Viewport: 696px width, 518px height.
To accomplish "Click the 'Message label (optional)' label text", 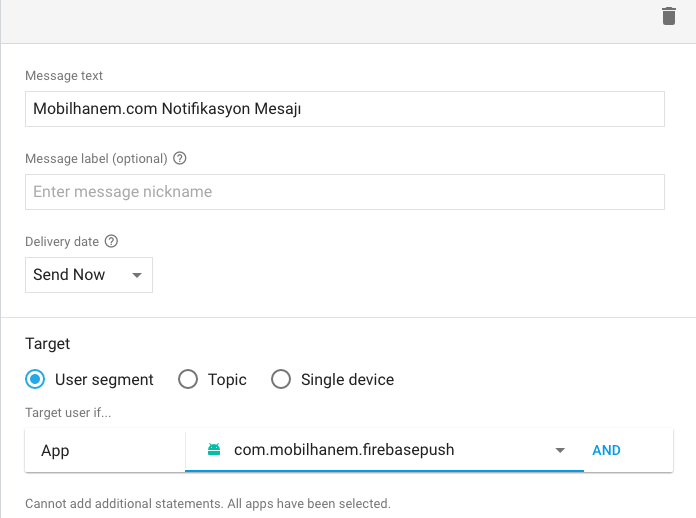I will (96, 158).
